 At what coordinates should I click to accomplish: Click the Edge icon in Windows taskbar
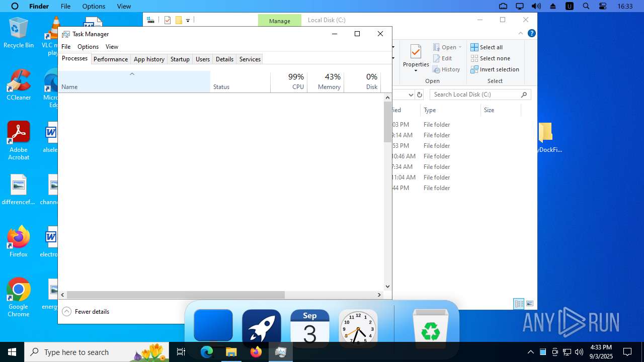pos(207,352)
